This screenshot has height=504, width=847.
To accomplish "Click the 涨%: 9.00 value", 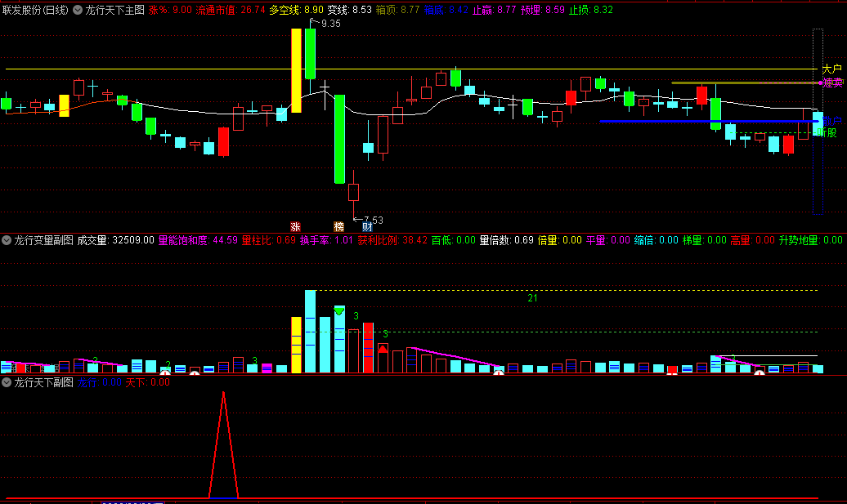I will (x=169, y=10).
